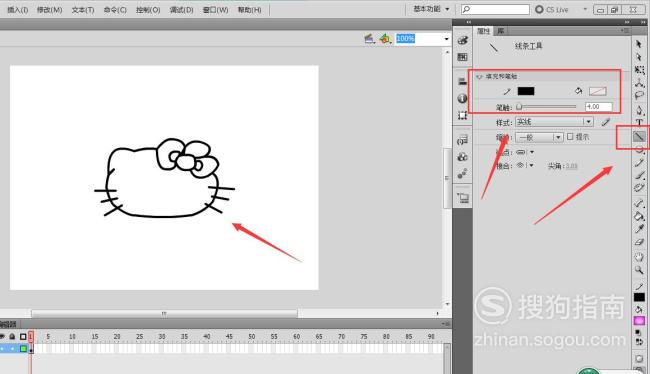
Task: Open the 文本(T) menu
Action: click(x=83, y=10)
